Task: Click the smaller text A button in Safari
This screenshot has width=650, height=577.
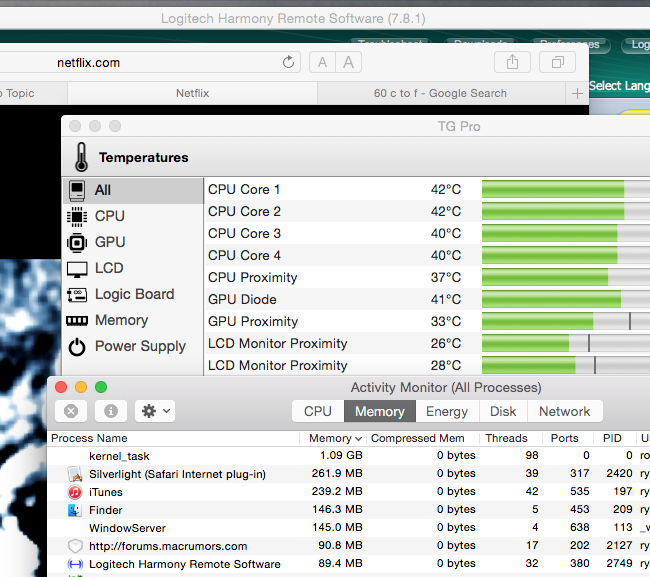Action: point(322,62)
